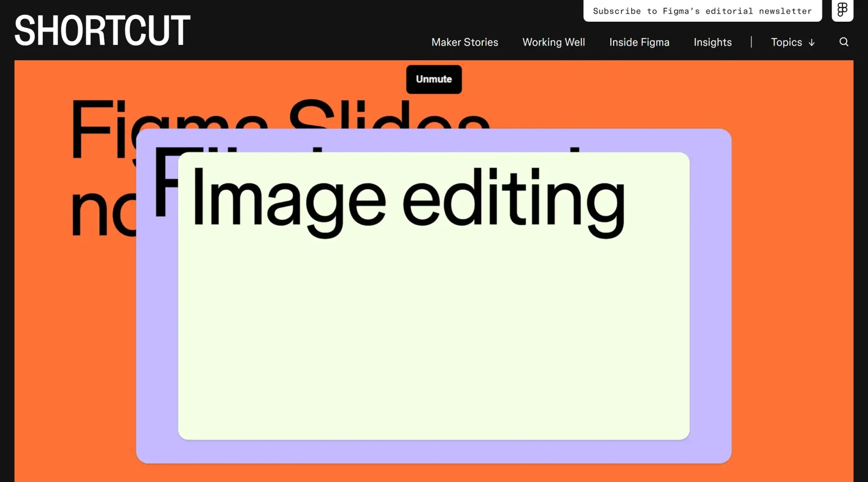This screenshot has height=482, width=868.
Task: Open the Insights section
Action: tap(712, 42)
